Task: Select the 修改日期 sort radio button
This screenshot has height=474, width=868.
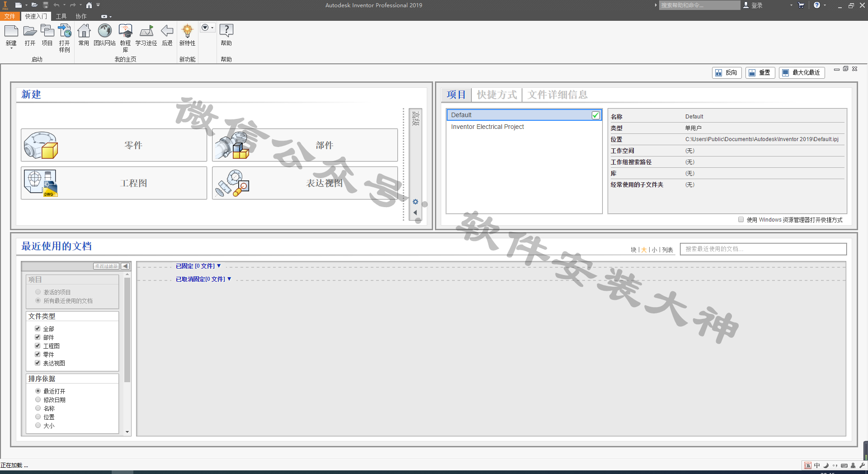Action: pyautogui.click(x=38, y=400)
